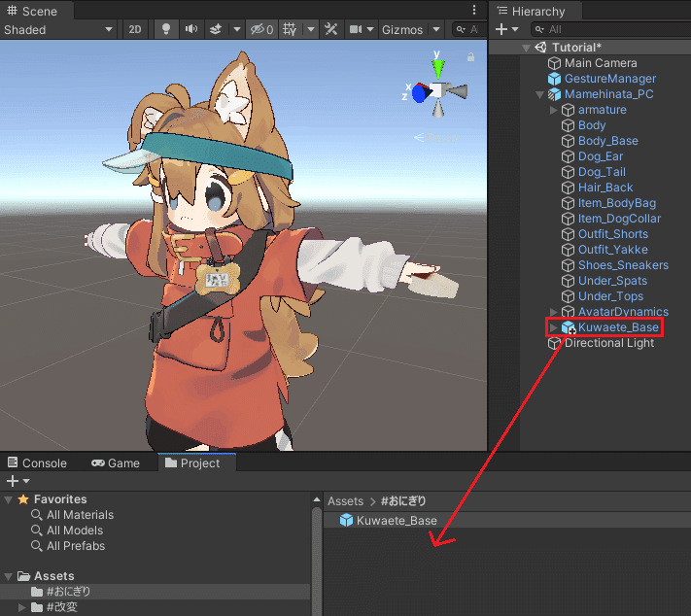Open Shaded draw mode dropdown
Image resolution: width=691 pixels, height=616 pixels.
pyautogui.click(x=57, y=29)
